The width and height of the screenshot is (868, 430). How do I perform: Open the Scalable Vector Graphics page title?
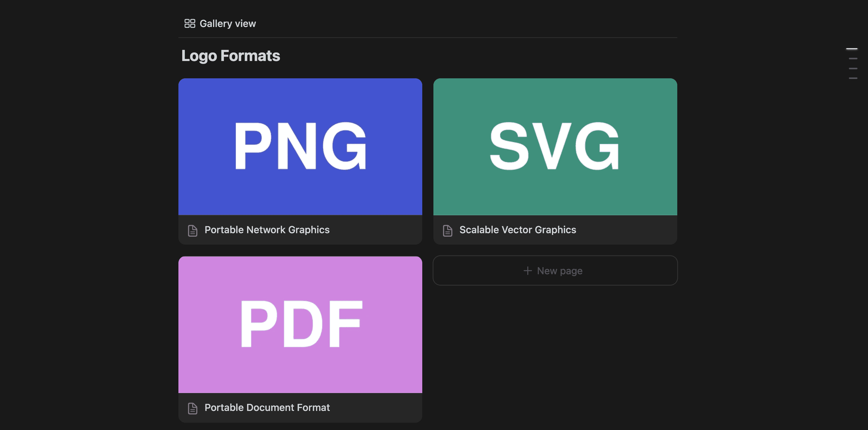[518, 230]
